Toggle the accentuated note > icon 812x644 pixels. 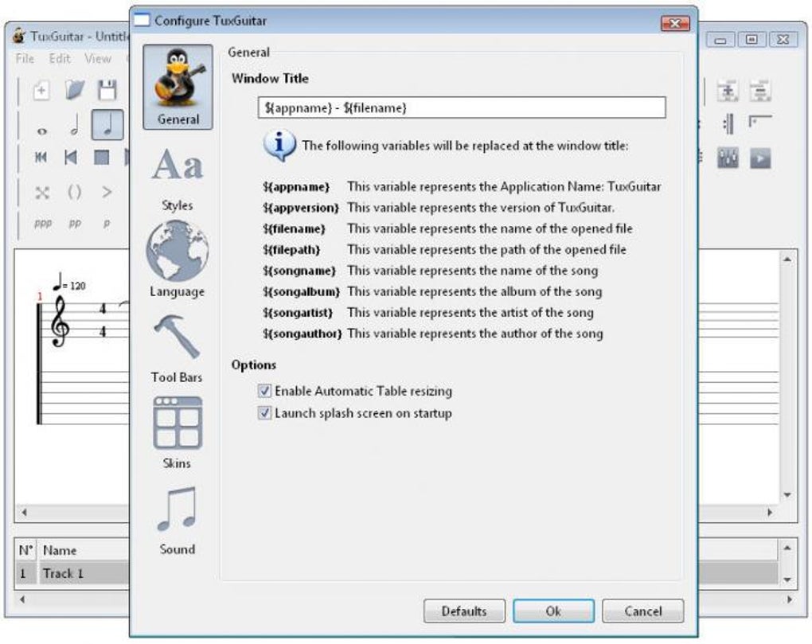coord(107,192)
